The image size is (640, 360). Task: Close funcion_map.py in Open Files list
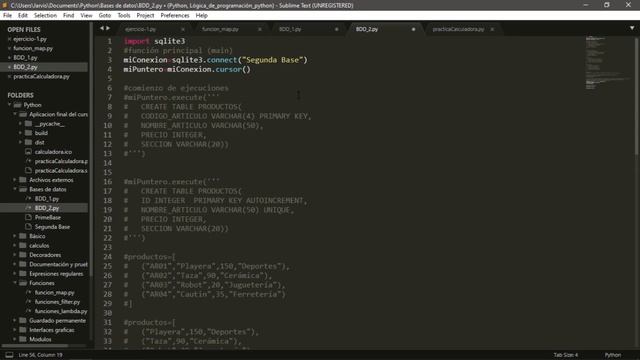coord(9,49)
